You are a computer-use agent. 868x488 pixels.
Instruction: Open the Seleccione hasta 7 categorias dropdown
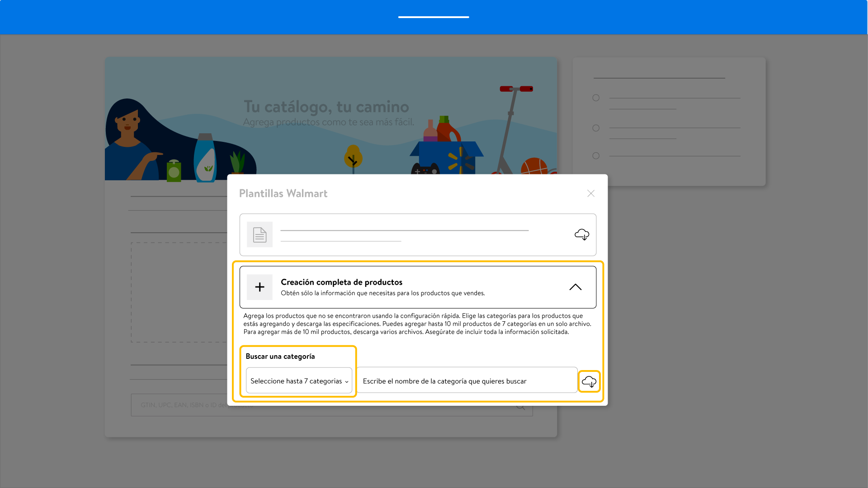(x=299, y=381)
